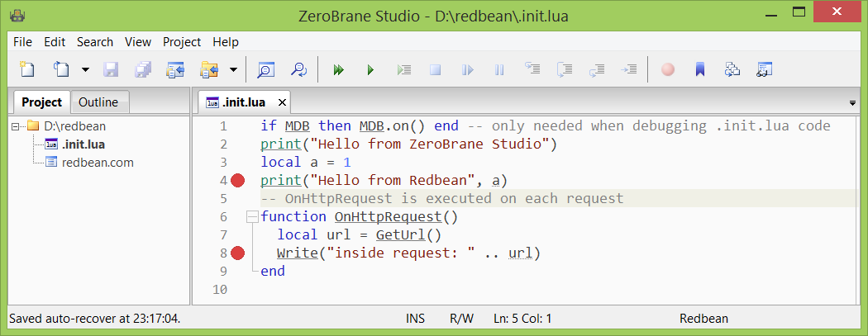Image resolution: width=868 pixels, height=336 pixels.
Task: Click the single green arrow start debugging icon
Action: (370, 69)
